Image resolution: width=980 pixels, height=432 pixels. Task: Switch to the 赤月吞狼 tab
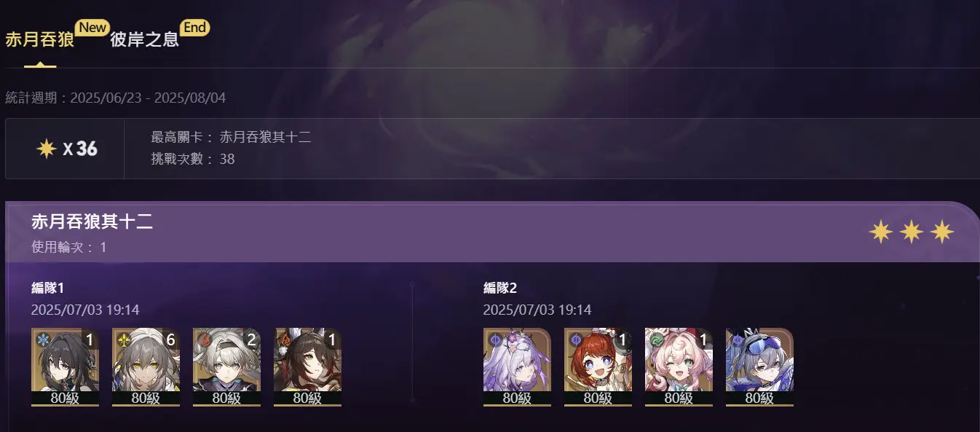tap(40, 39)
